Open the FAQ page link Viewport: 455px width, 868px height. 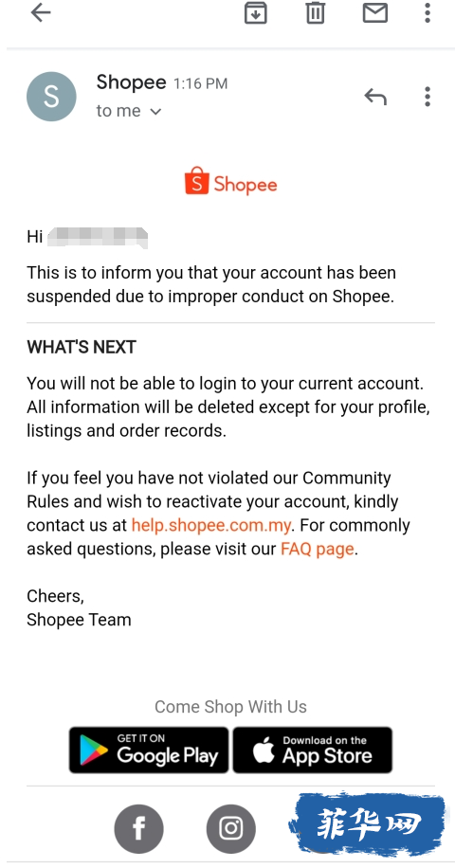[x=318, y=550]
